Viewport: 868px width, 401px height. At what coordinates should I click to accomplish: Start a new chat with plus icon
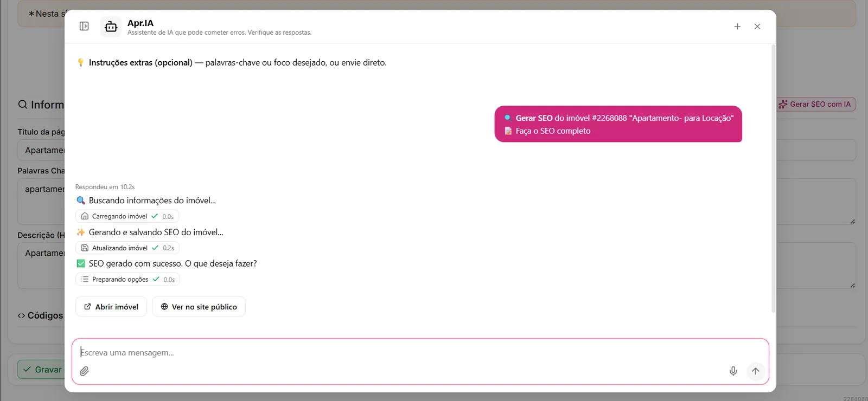[737, 26]
